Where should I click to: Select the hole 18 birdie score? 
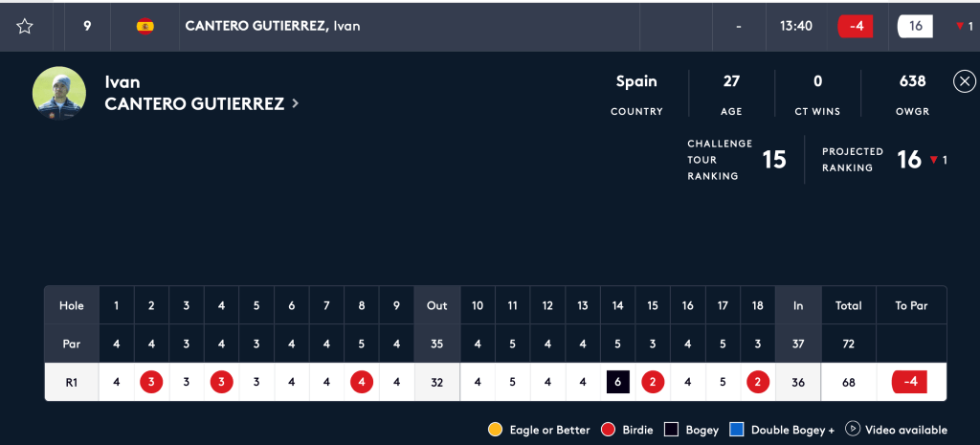(x=758, y=382)
